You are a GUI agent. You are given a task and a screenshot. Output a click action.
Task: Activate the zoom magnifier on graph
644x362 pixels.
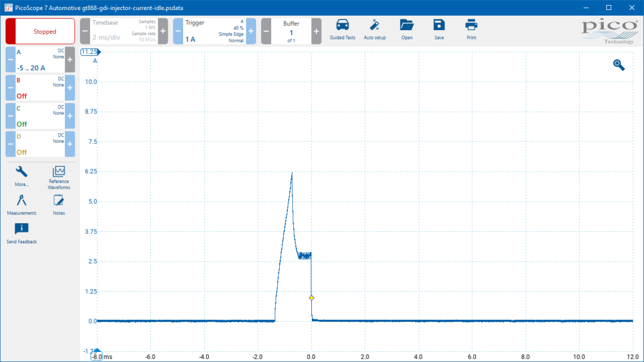pyautogui.click(x=619, y=65)
